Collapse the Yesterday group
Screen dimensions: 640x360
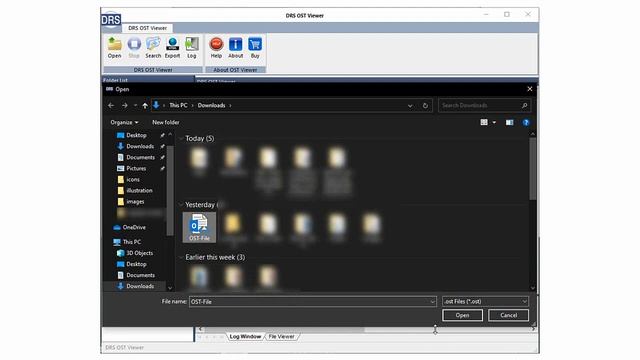[x=181, y=204]
